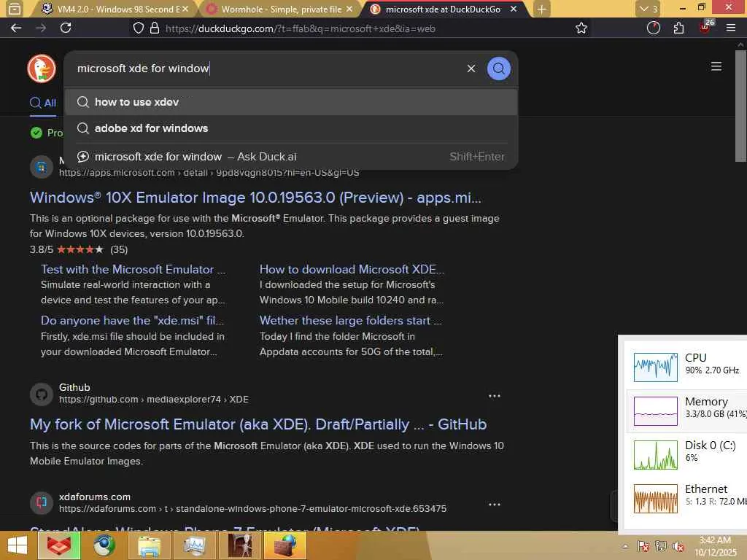The width and height of the screenshot is (747, 560).
Task: Click the xdaforums.com result favicon
Action: click(x=42, y=503)
